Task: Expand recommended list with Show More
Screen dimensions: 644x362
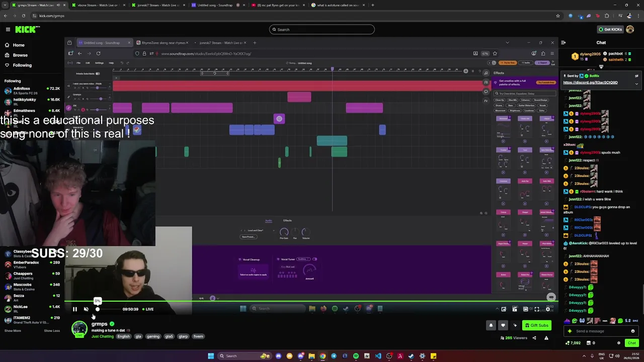Action: (13, 331)
